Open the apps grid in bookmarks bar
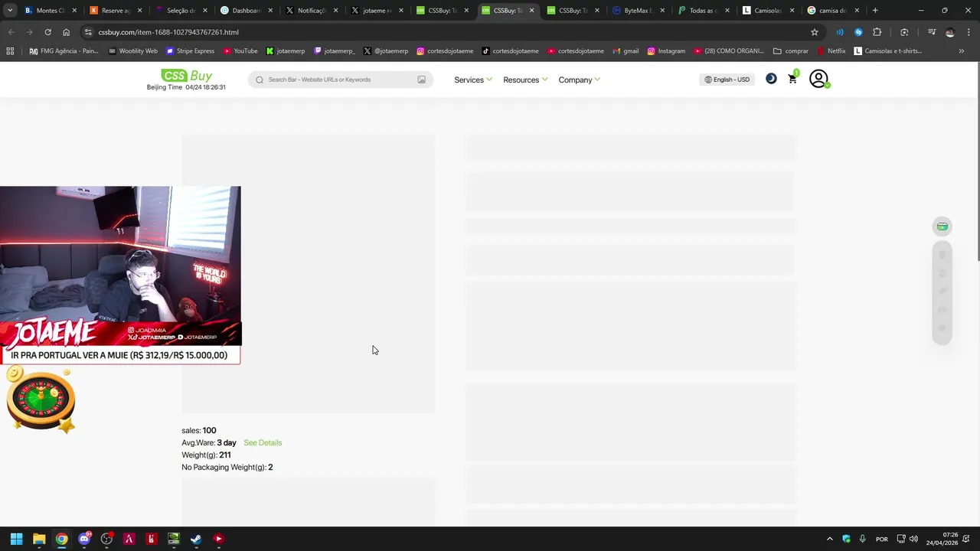The width and height of the screenshot is (980, 551). click(10, 51)
